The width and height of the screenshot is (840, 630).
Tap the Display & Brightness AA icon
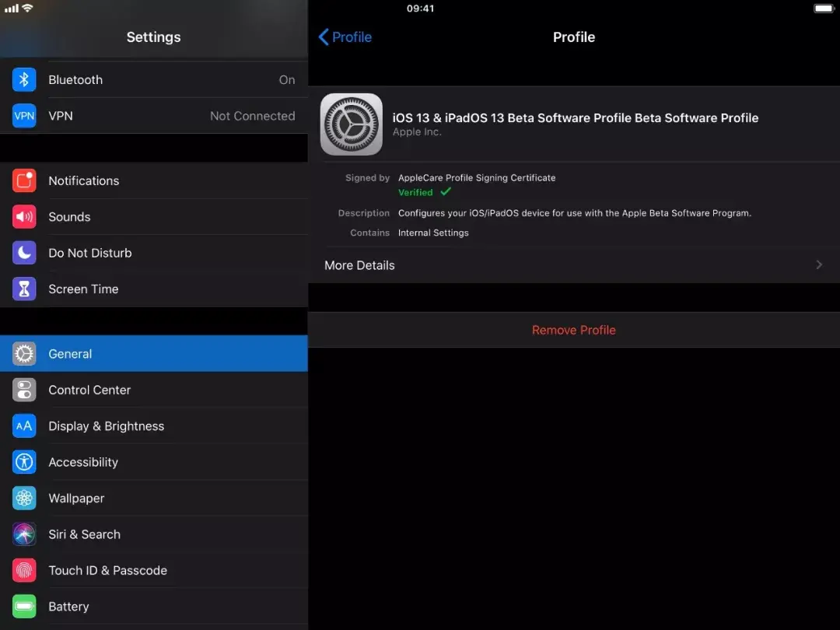point(24,426)
